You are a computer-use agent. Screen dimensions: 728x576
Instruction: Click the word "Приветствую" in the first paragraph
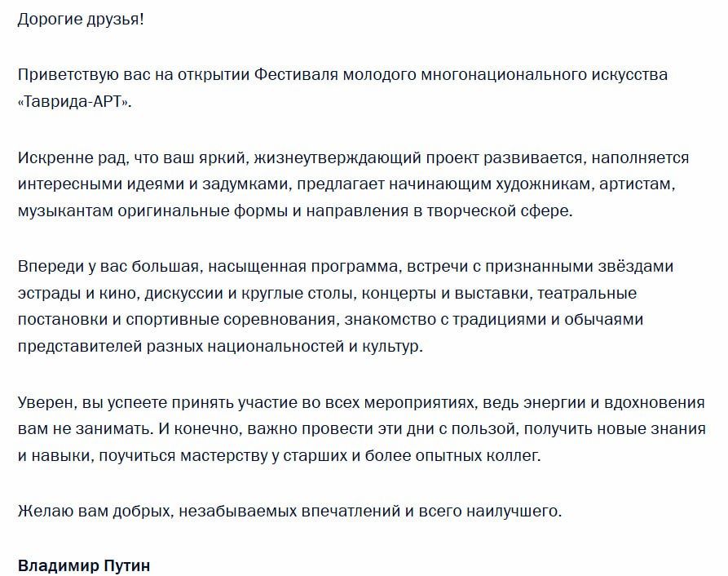(x=66, y=74)
